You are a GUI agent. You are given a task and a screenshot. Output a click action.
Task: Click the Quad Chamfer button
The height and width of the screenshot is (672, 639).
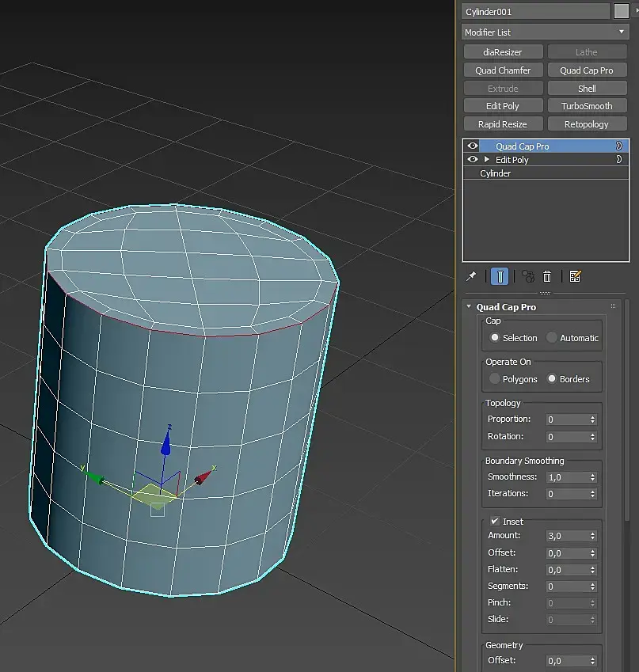coord(503,70)
